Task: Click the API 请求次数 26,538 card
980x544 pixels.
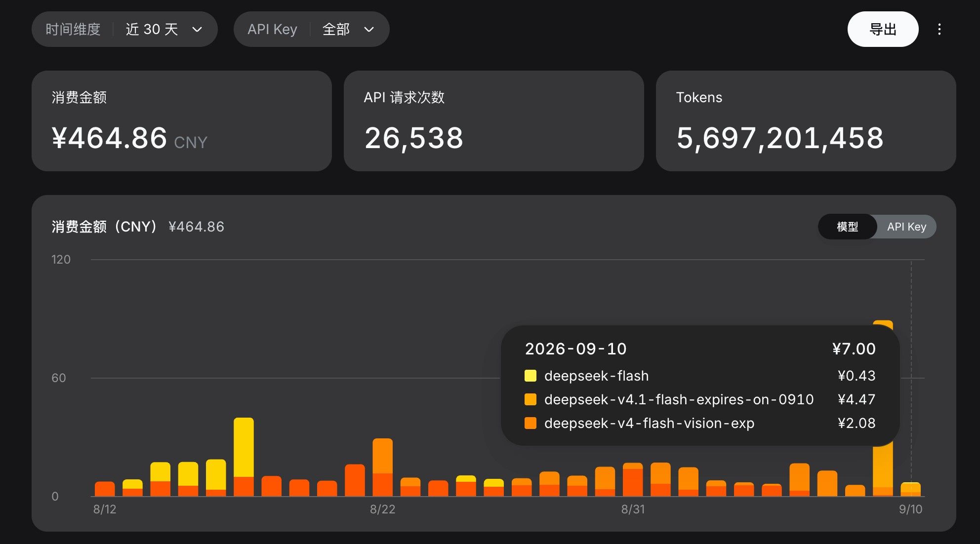Action: click(x=493, y=121)
